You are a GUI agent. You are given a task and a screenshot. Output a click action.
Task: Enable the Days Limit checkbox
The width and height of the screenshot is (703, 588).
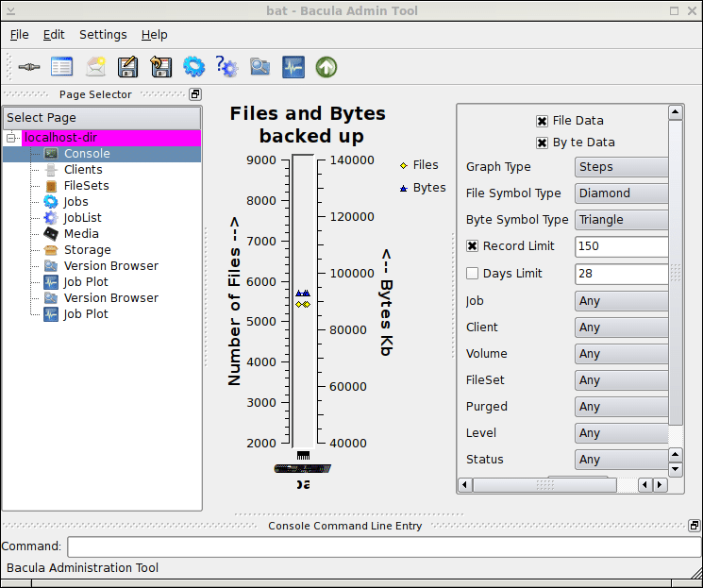(473, 274)
